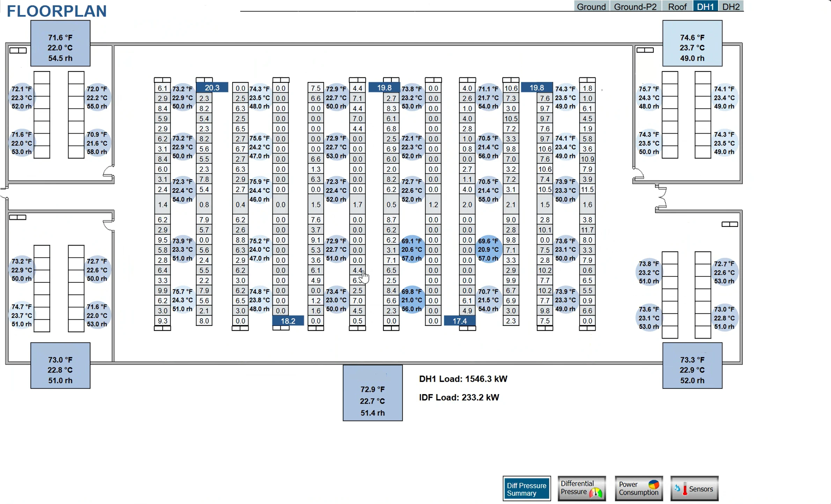The width and height of the screenshot is (831, 504).
Task: Click rack value 10.1 in the data hall
Action: [x=545, y=230]
